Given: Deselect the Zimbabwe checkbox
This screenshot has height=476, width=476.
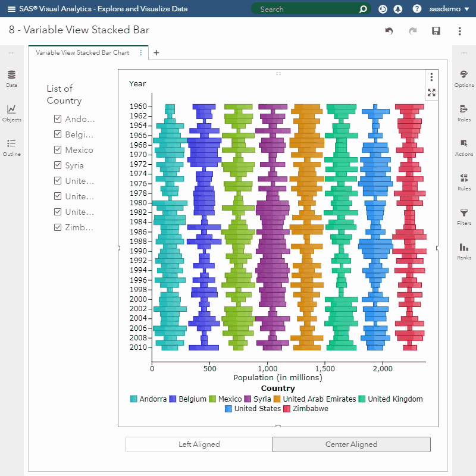Looking at the screenshot, I should tap(58, 227).
